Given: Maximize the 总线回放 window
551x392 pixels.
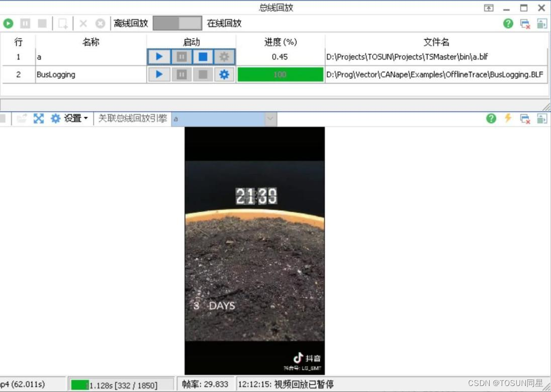Looking at the screenshot, I should tap(523, 8).
